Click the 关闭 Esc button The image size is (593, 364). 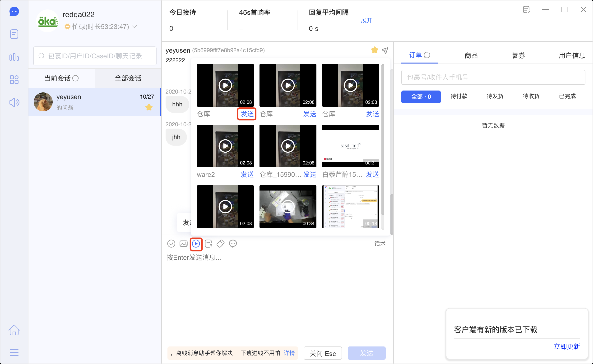pyautogui.click(x=322, y=353)
